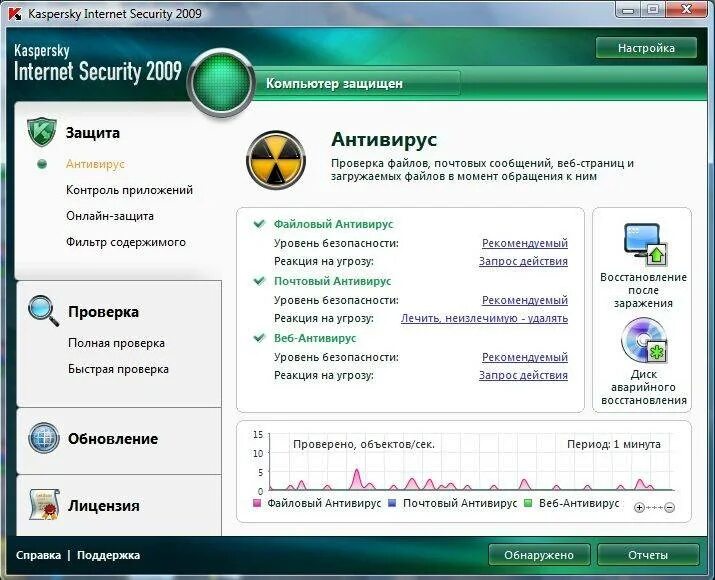Minimize the Kaspersky window
The image size is (715, 580).
[629, 9]
